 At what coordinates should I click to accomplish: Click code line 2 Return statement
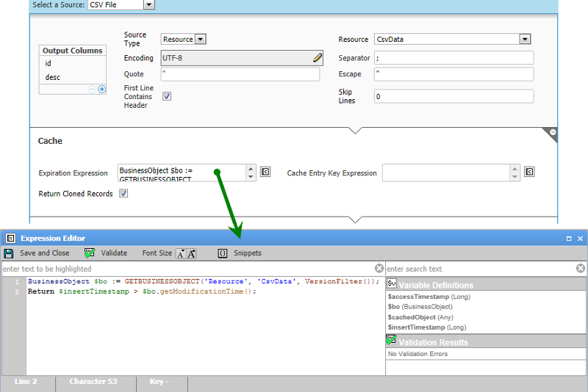click(142, 291)
